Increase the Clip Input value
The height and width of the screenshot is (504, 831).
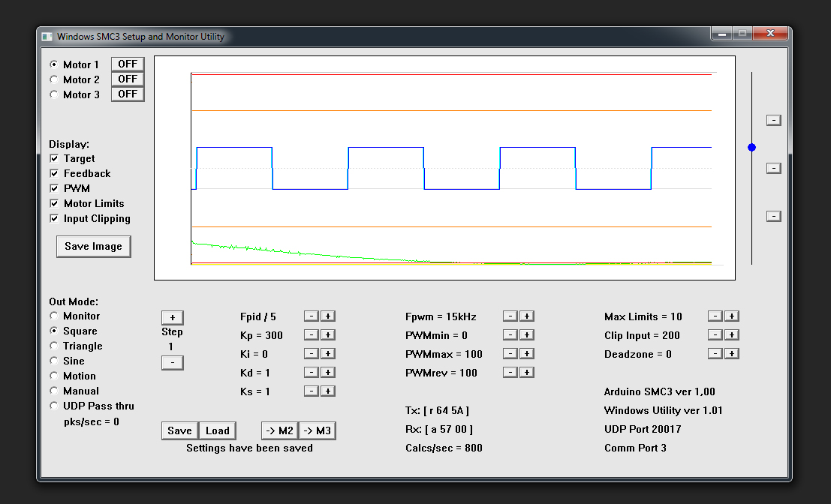coord(732,334)
